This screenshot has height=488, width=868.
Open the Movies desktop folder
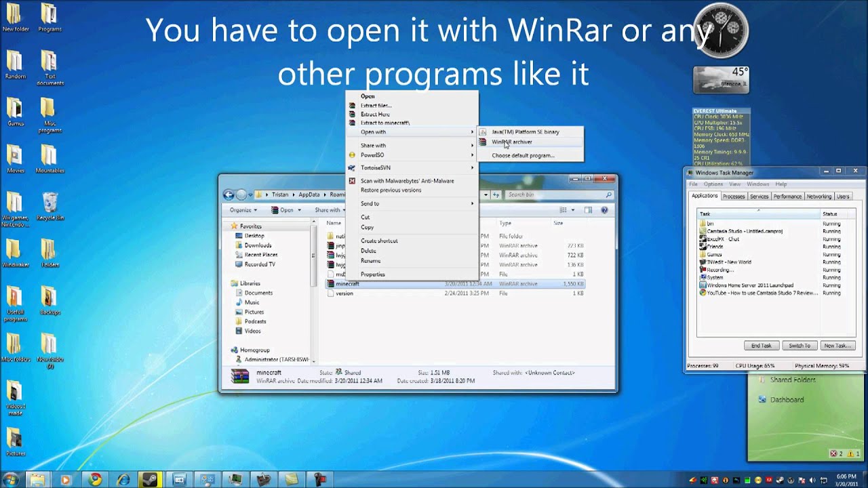click(16, 160)
